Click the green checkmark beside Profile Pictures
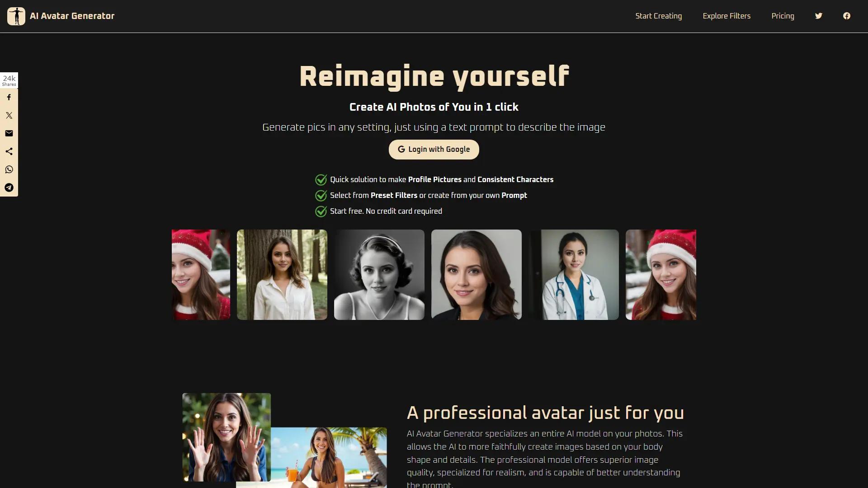This screenshot has width=868, height=488. [321, 180]
